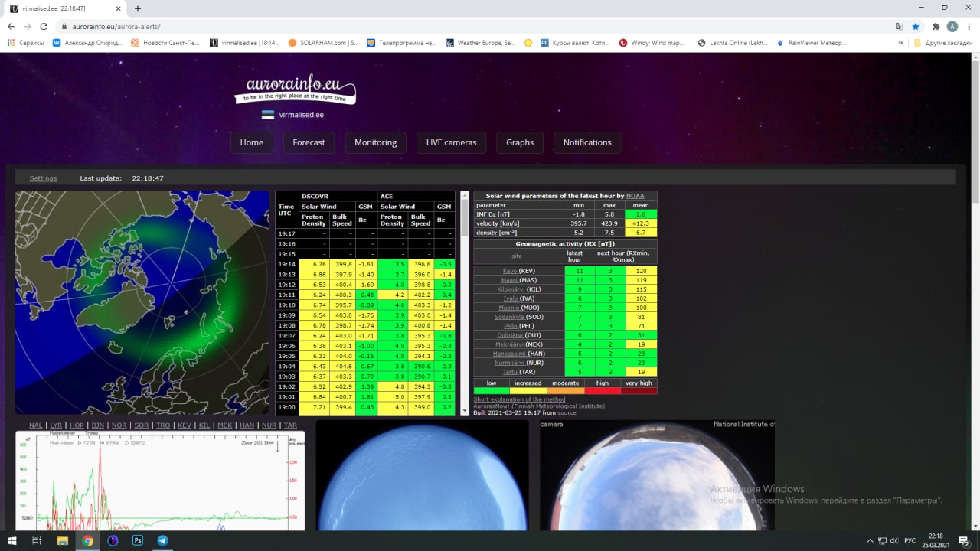Screen dimensions: 980x551
Task: Select the HOP magnetometer station
Action: point(77,425)
